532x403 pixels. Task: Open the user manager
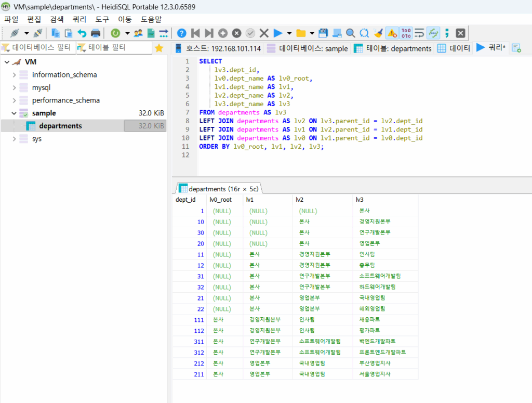[x=138, y=33]
